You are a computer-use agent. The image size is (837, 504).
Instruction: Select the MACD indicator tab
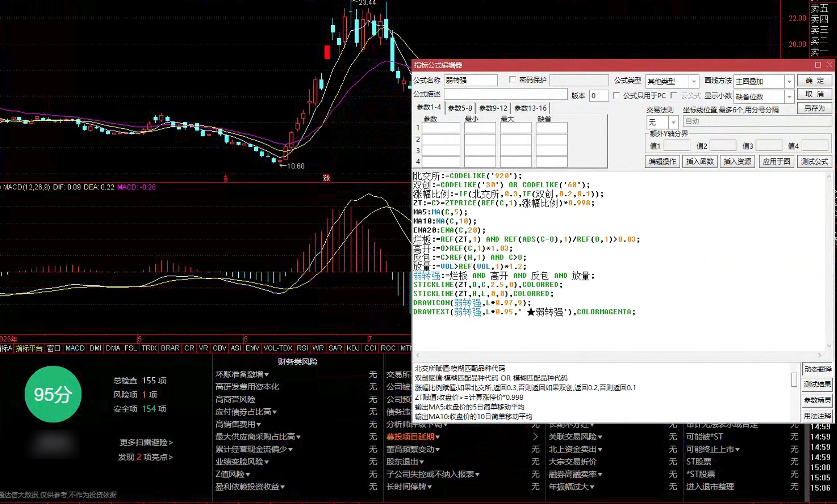click(x=75, y=348)
